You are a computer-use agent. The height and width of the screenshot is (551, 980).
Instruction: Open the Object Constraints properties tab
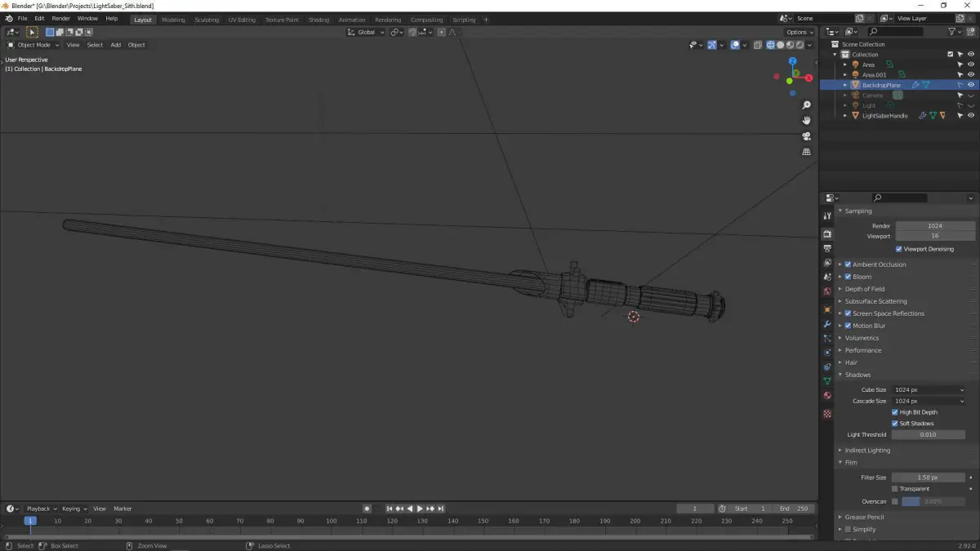click(827, 367)
